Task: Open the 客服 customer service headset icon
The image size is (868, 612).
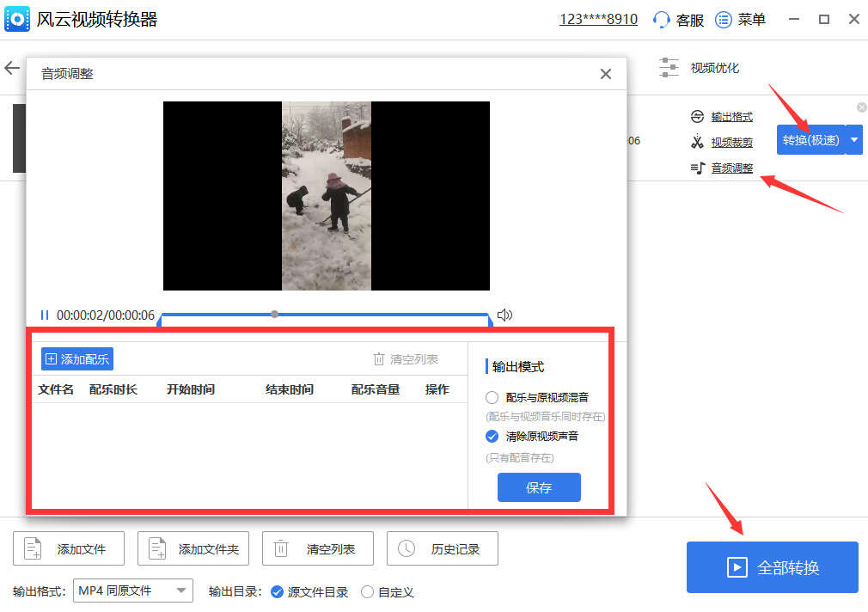Action: pyautogui.click(x=661, y=20)
